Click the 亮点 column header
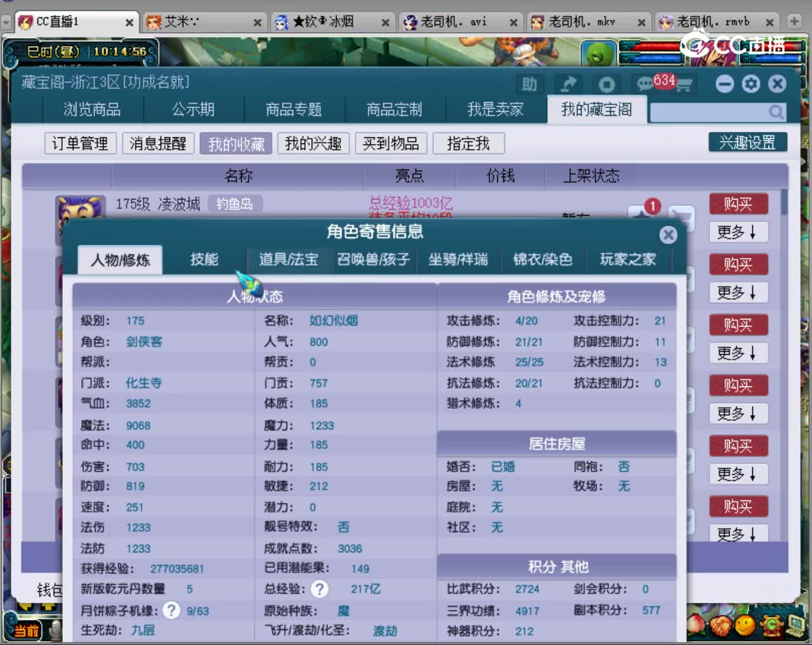This screenshot has height=645, width=812. [410, 176]
